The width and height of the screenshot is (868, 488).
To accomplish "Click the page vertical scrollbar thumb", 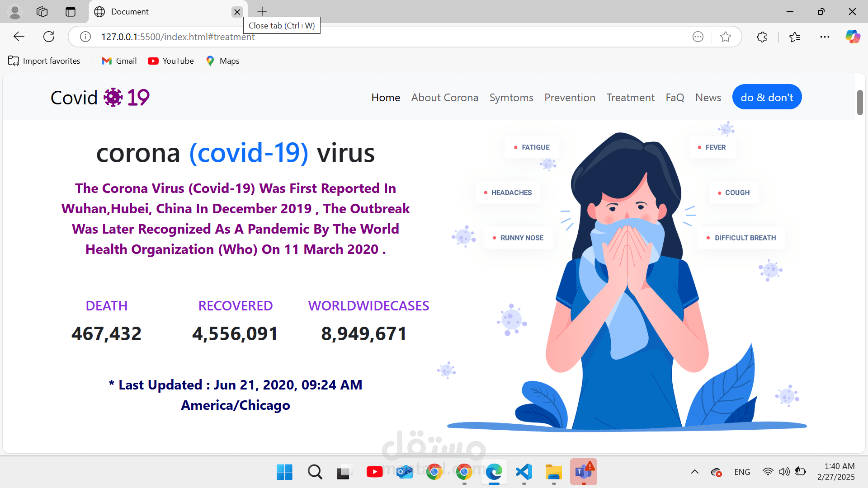I will pyautogui.click(x=859, y=103).
